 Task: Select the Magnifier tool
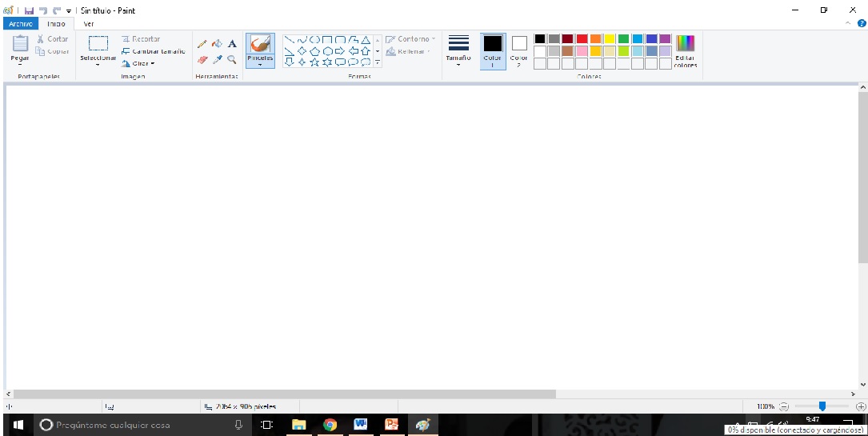[x=232, y=59]
